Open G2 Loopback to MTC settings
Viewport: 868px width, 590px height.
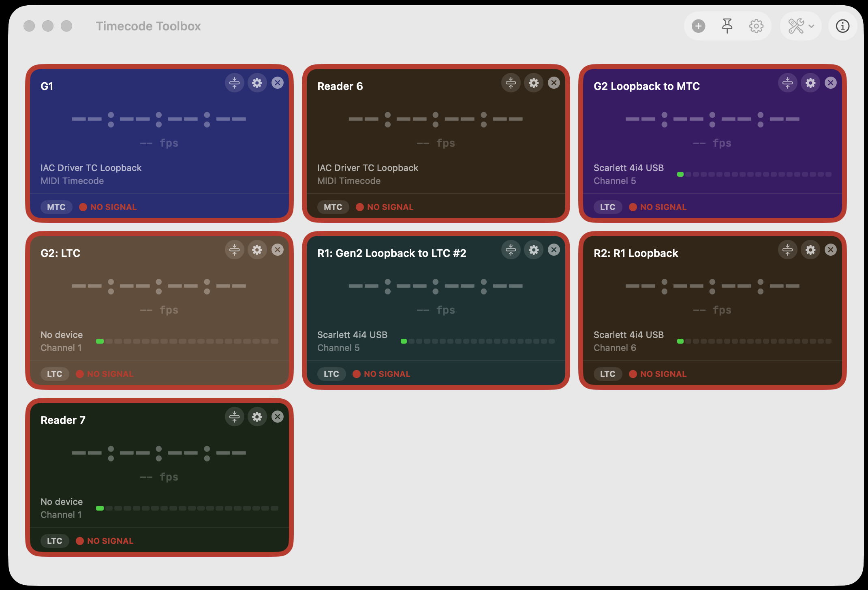coord(810,83)
